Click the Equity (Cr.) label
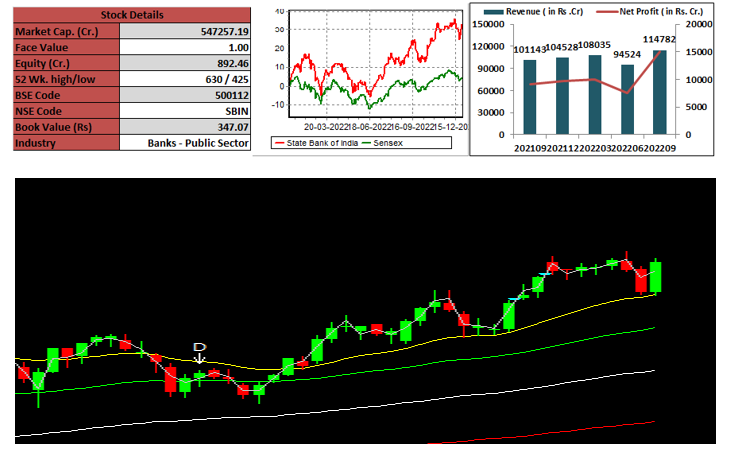The image size is (750, 450). pyautogui.click(x=43, y=63)
